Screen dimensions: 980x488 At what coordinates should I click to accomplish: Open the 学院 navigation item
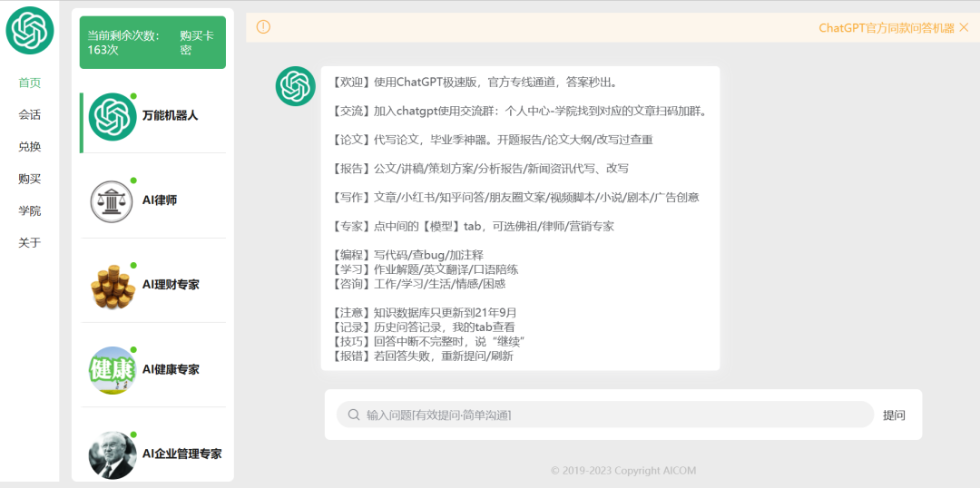click(x=29, y=210)
